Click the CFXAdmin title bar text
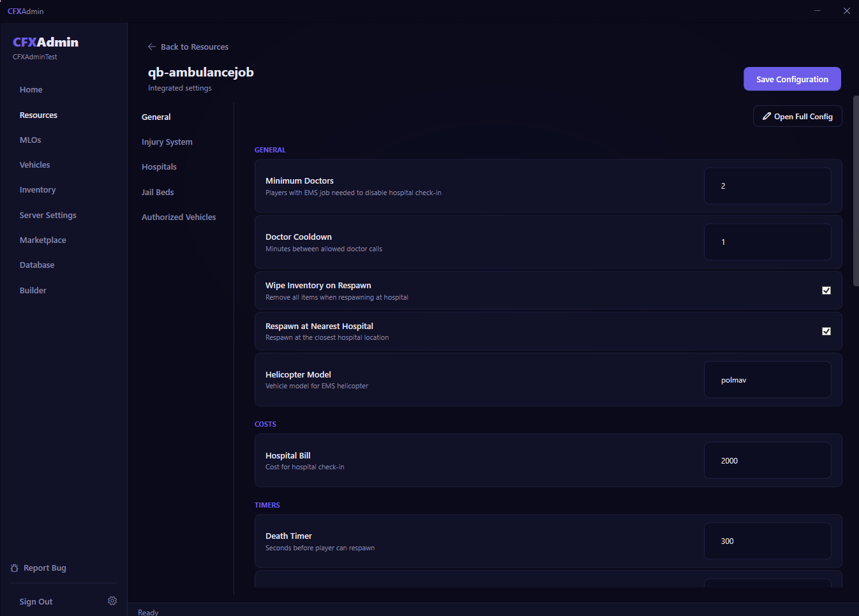 (26, 11)
